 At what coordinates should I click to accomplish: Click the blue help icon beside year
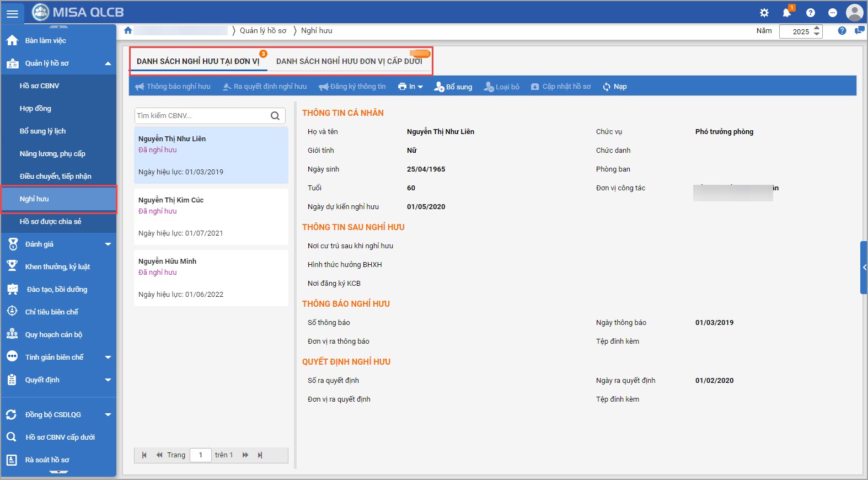[x=842, y=31]
